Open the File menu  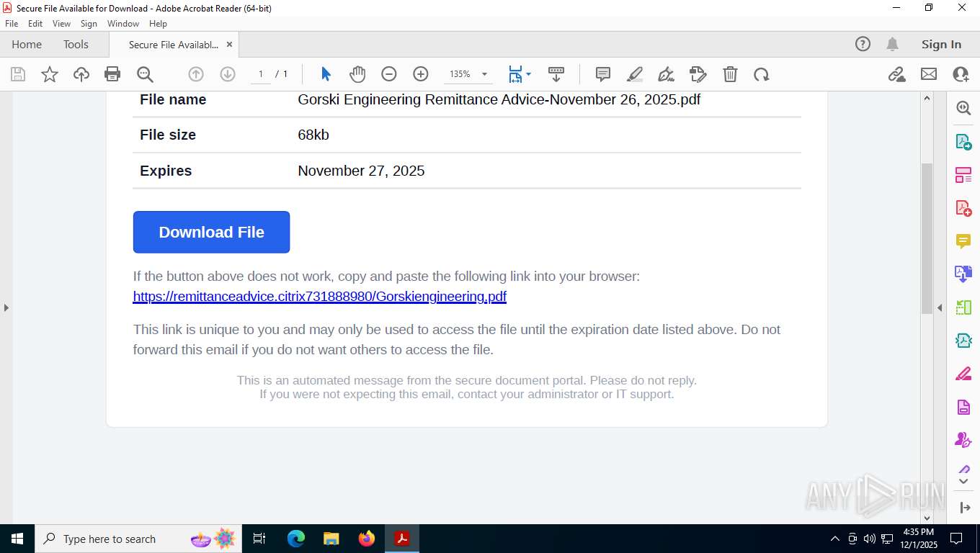(x=12, y=24)
